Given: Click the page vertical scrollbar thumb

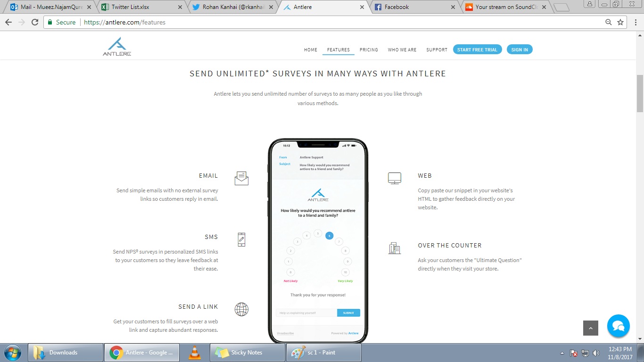Looking at the screenshot, I should [640, 93].
